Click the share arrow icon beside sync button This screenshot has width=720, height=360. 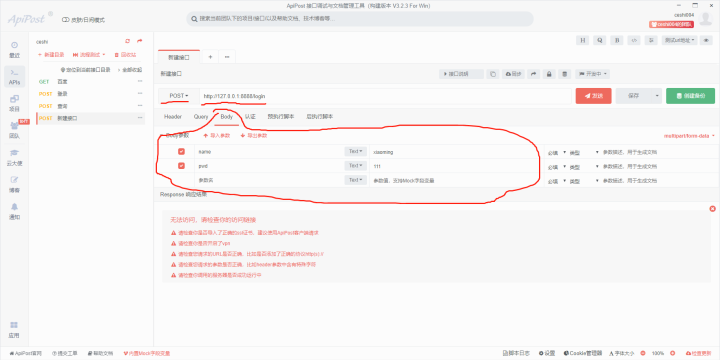[x=533, y=74]
